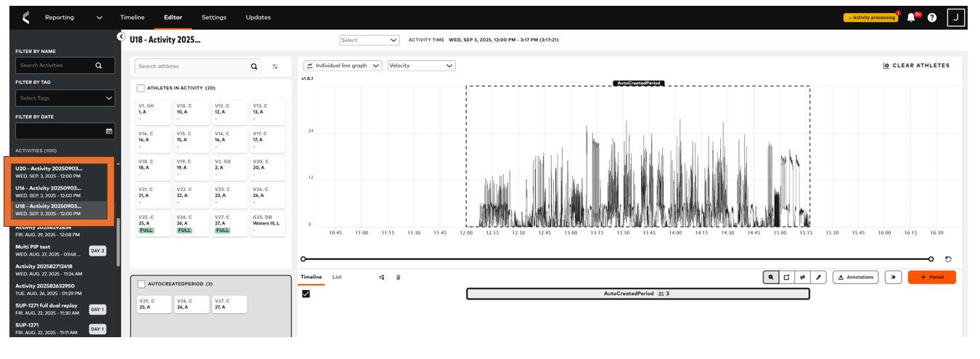
Task: Click the split period arrow button
Action: click(894, 277)
